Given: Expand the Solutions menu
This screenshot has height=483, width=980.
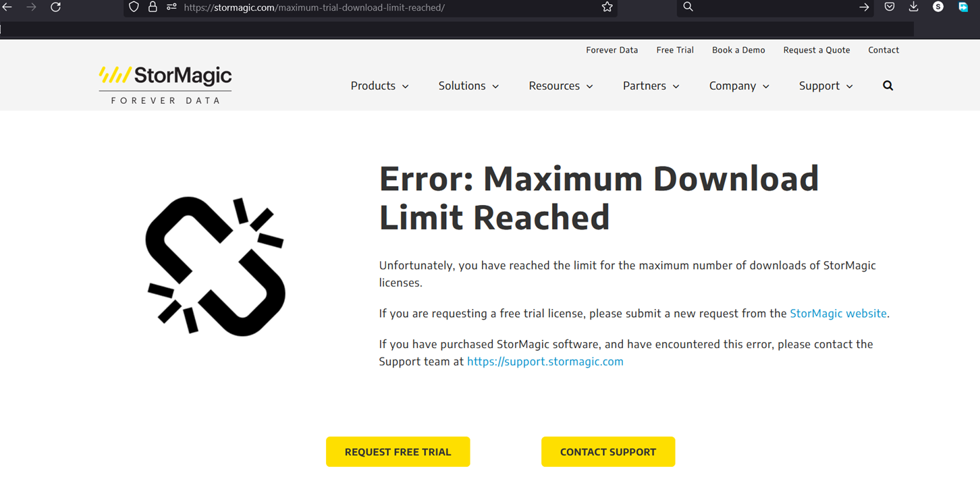Looking at the screenshot, I should coord(468,86).
